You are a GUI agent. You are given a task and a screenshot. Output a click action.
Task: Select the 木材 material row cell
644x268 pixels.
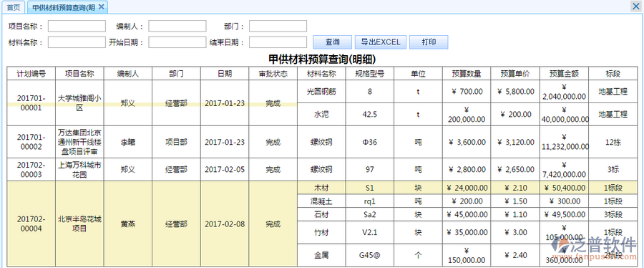tap(321, 188)
